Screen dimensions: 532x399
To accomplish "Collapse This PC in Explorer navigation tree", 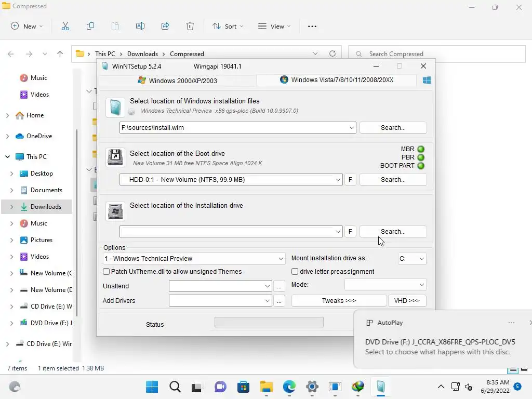I will coord(7,157).
